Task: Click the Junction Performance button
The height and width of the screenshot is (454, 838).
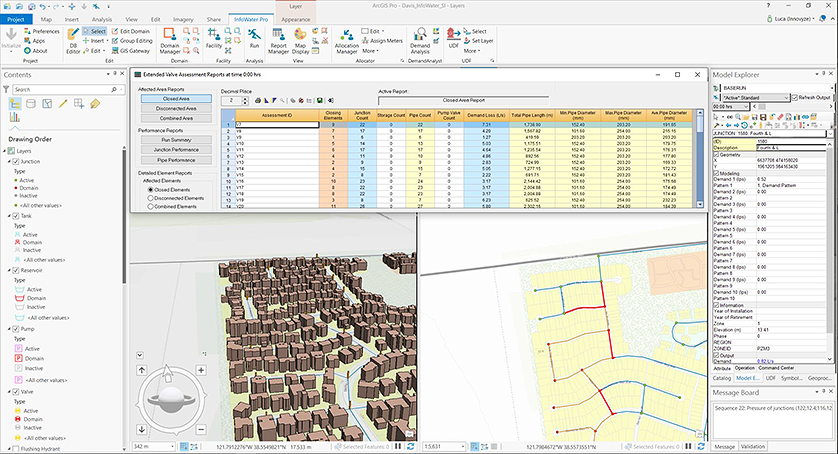Action: coord(176,150)
